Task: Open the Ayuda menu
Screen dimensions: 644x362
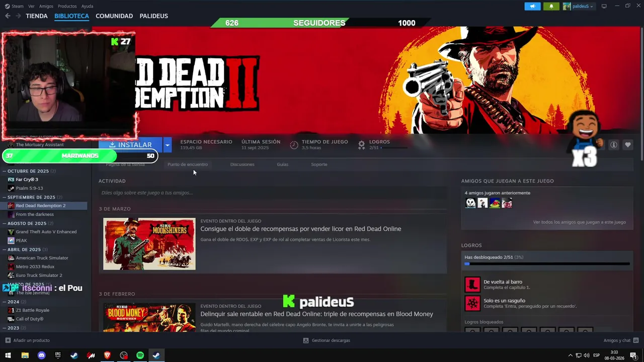Action: [x=87, y=6]
